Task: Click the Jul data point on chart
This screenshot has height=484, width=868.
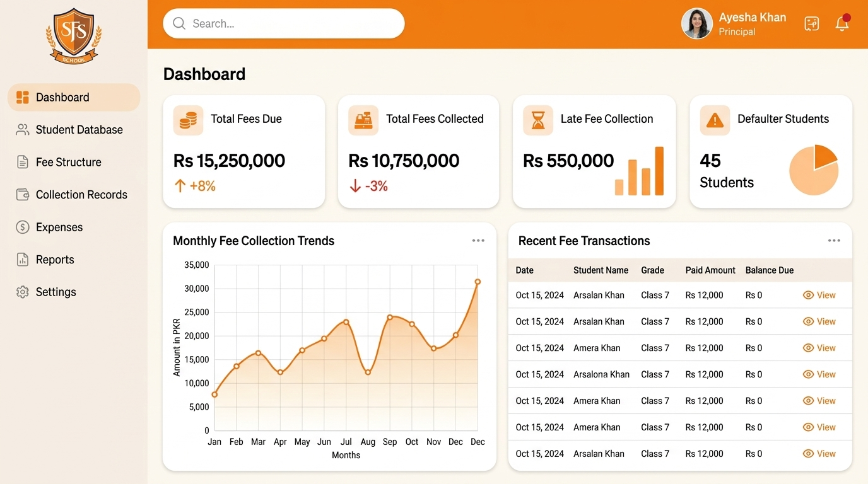Action: pos(346,322)
